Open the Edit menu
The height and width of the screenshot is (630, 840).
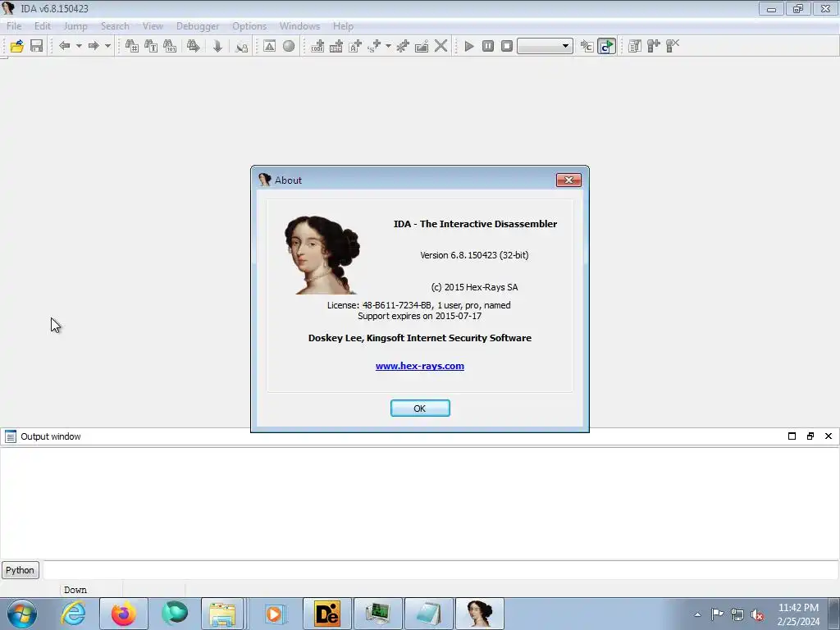pyautogui.click(x=43, y=25)
